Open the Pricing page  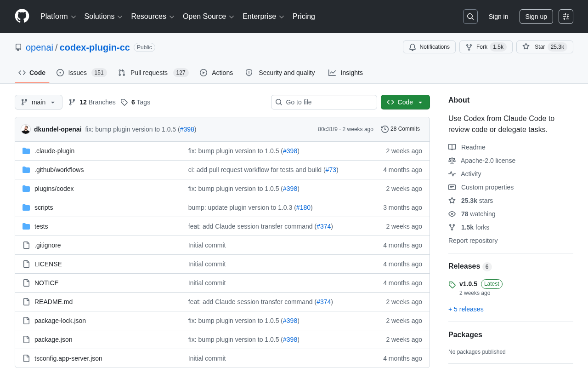point(304,17)
